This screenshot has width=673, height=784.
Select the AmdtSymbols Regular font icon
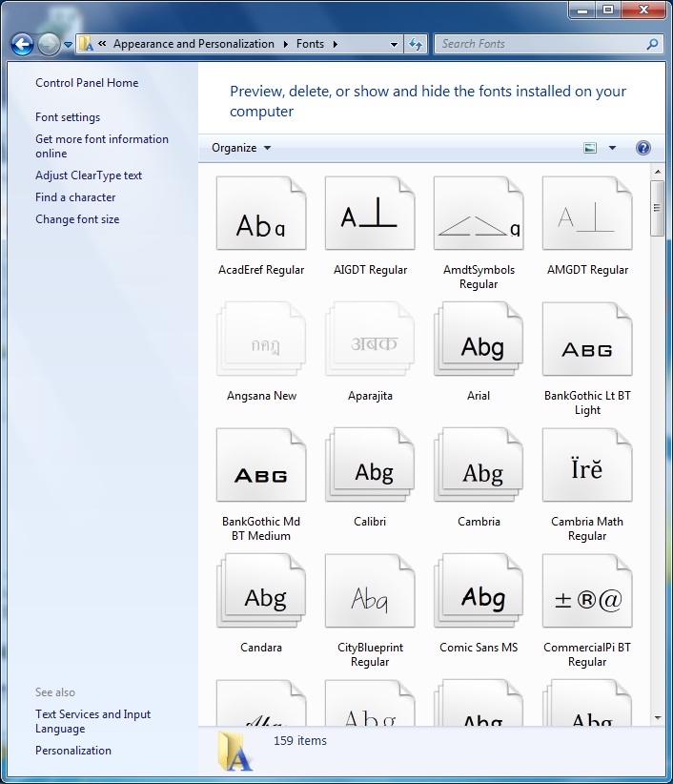pos(479,214)
